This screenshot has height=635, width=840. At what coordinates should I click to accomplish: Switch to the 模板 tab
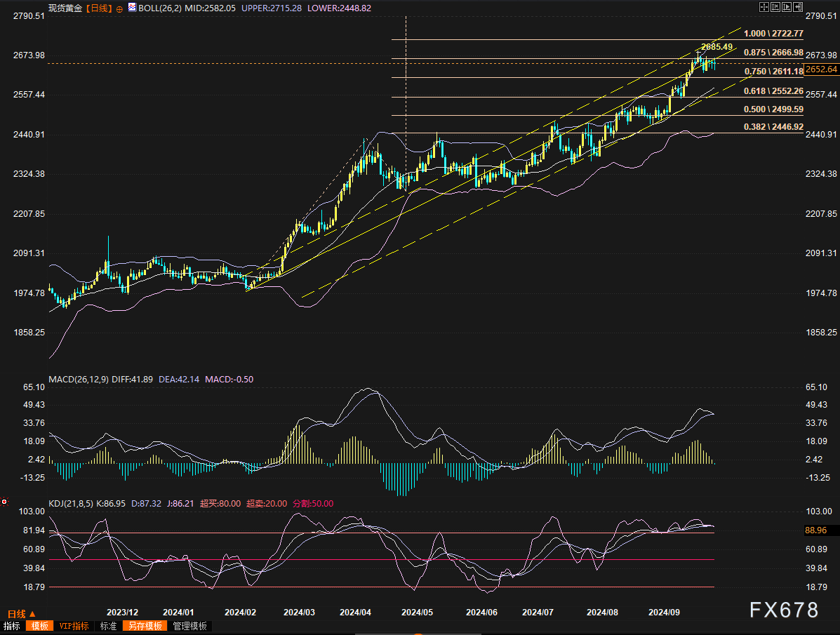[x=38, y=626]
